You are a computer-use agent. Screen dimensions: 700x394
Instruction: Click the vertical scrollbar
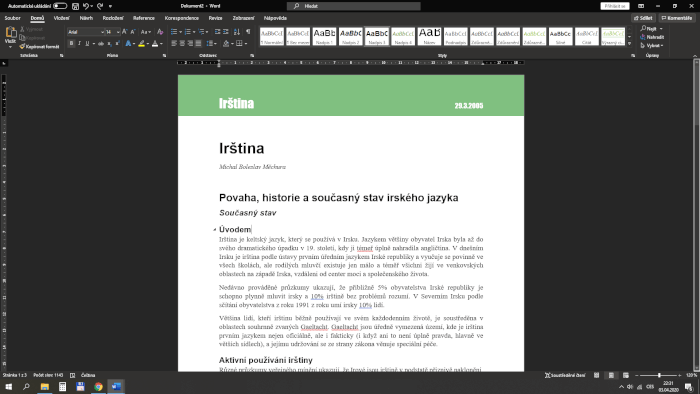696,216
